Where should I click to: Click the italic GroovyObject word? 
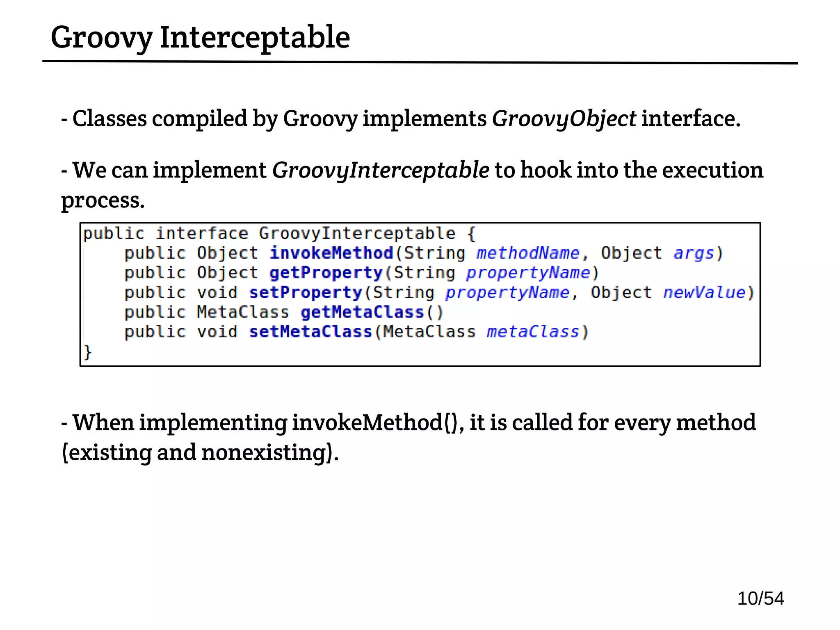tap(564, 120)
